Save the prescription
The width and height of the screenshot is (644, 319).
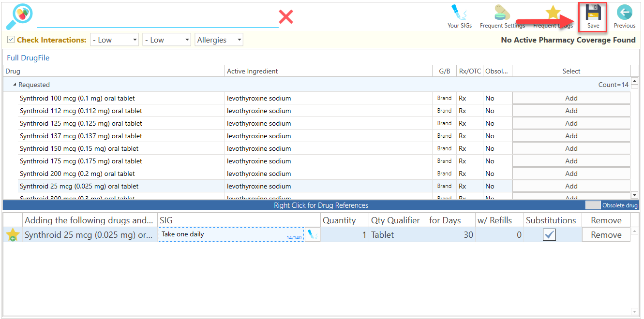[x=593, y=16]
